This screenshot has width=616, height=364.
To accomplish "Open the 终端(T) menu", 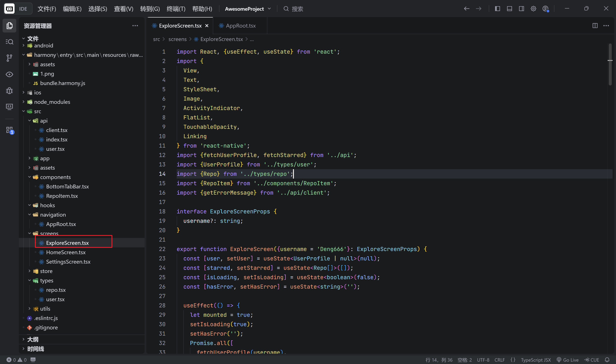I will [x=176, y=9].
